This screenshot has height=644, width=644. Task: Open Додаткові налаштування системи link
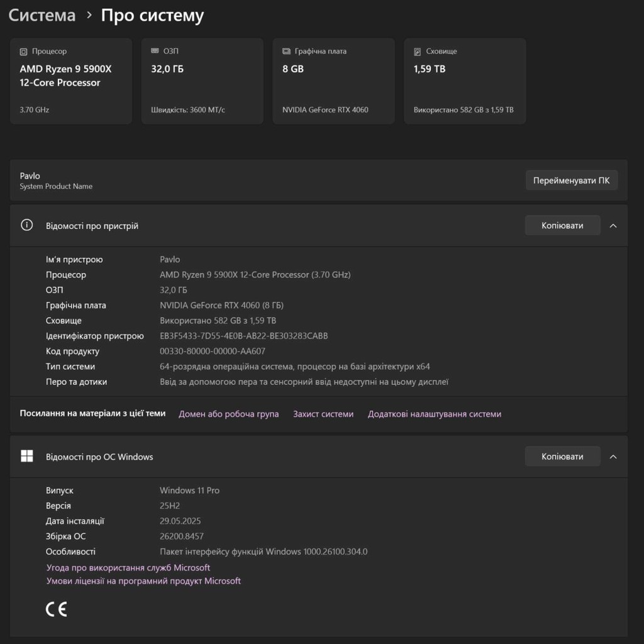[x=435, y=414]
